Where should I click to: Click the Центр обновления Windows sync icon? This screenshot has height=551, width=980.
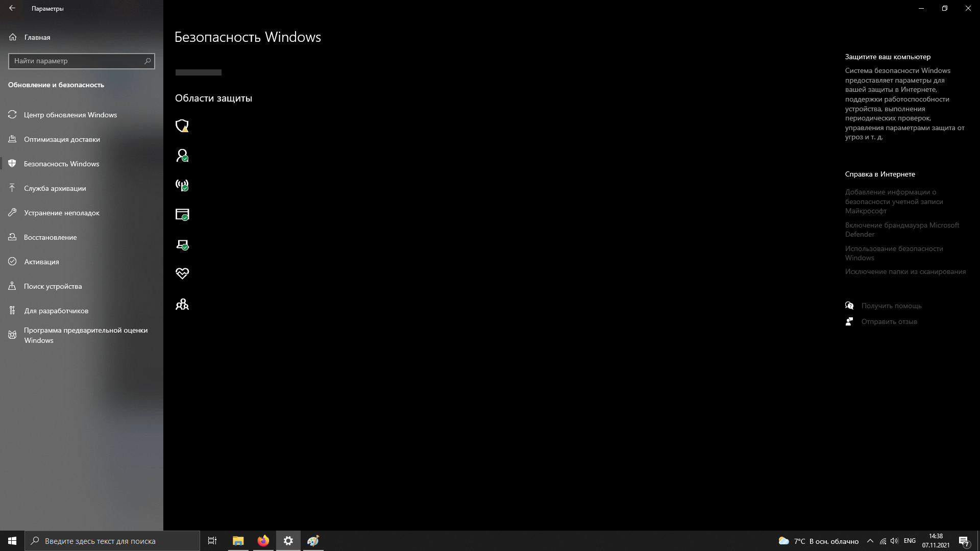(x=13, y=115)
